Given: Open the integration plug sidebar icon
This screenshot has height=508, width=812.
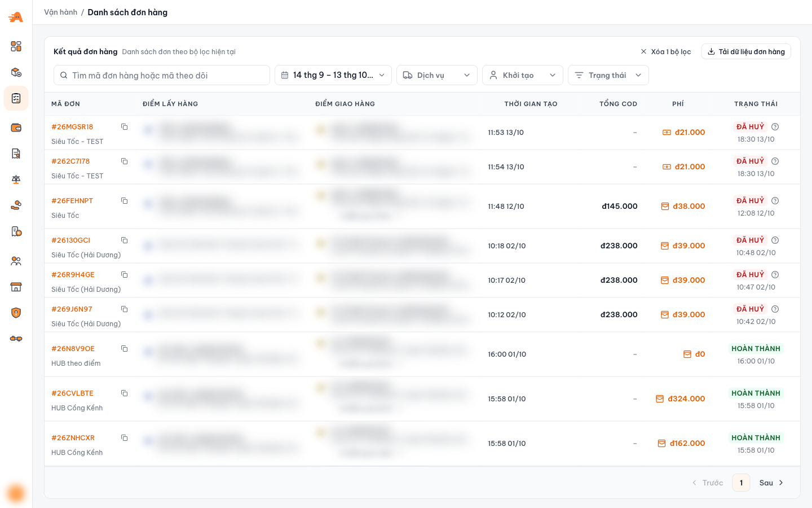Looking at the screenshot, I should (16, 339).
